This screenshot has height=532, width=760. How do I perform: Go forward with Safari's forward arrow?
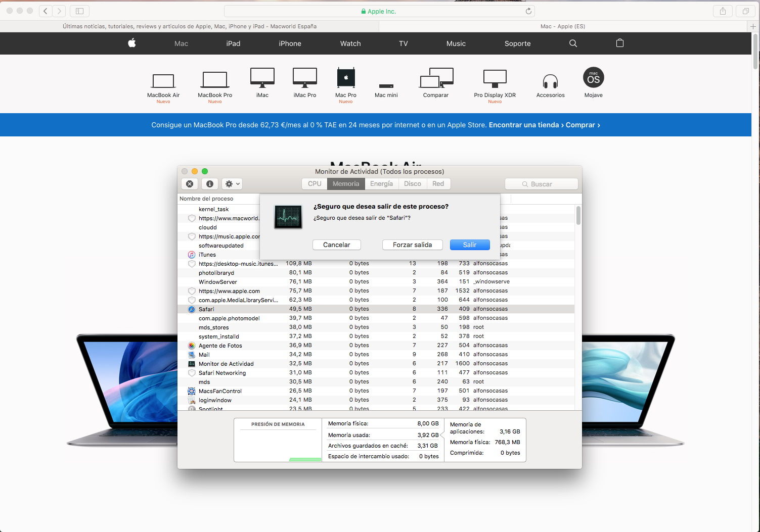pos(59,11)
